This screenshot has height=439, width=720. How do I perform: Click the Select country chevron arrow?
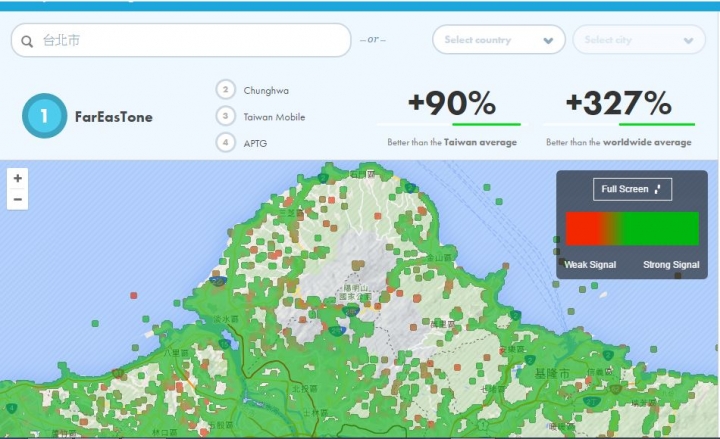tap(548, 40)
